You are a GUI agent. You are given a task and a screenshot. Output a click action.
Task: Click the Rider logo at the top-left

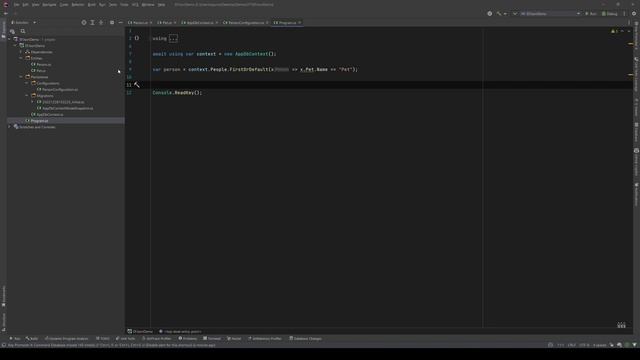(6, 4)
